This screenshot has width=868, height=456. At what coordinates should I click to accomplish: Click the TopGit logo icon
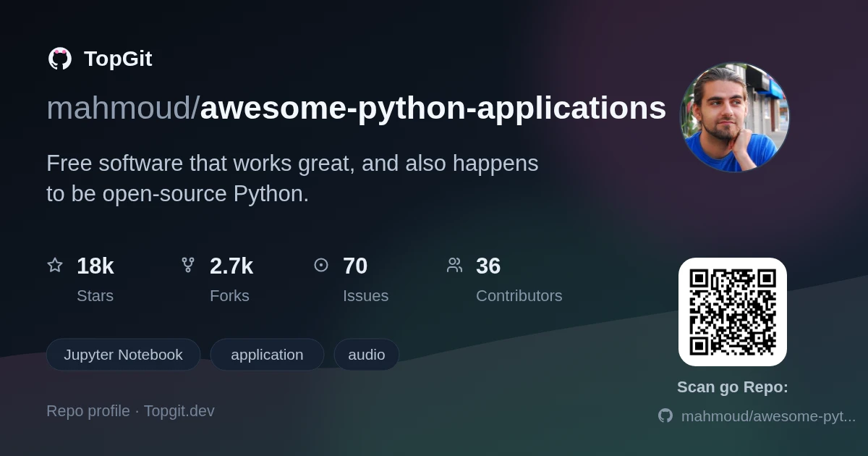60,59
